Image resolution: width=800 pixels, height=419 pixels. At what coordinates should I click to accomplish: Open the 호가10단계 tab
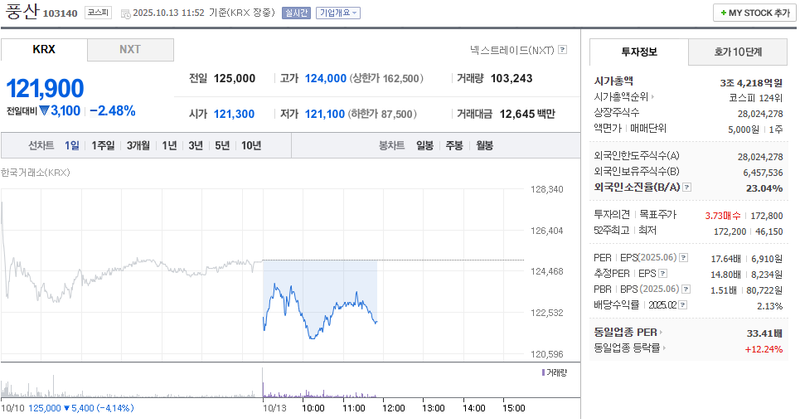(x=738, y=51)
